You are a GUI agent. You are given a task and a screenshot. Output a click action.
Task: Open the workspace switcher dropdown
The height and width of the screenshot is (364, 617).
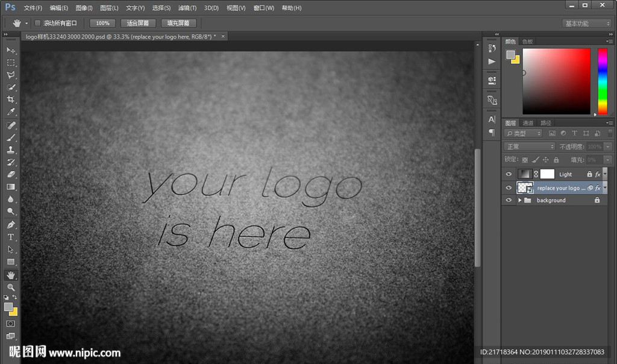[587, 24]
